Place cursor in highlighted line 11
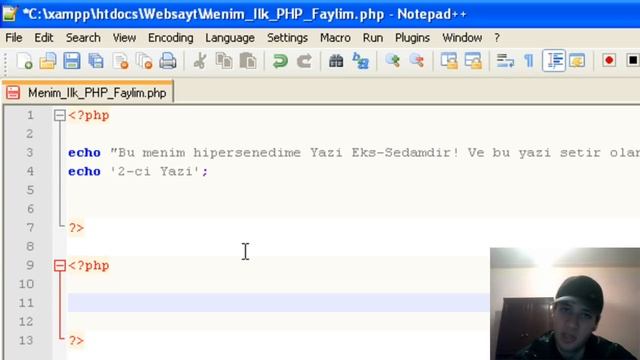 click(278, 302)
